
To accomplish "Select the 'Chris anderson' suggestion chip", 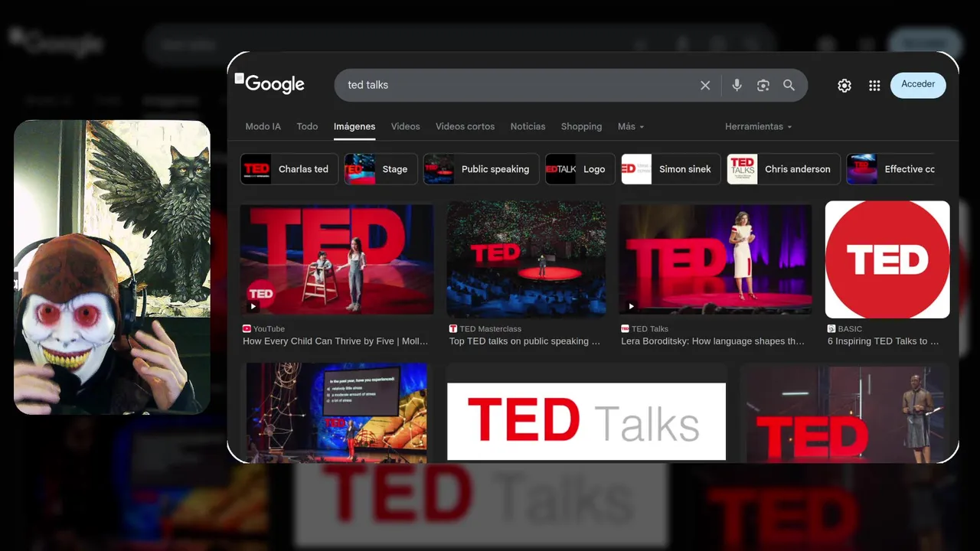I will click(x=783, y=169).
